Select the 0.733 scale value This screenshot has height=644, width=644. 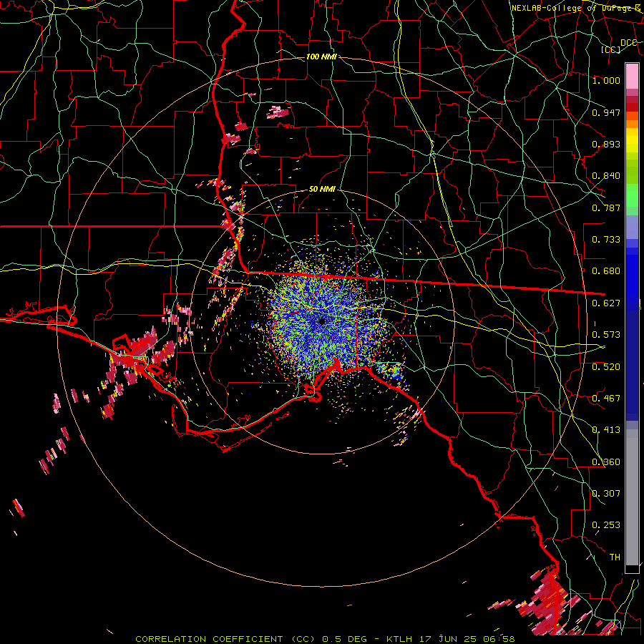[606, 240]
